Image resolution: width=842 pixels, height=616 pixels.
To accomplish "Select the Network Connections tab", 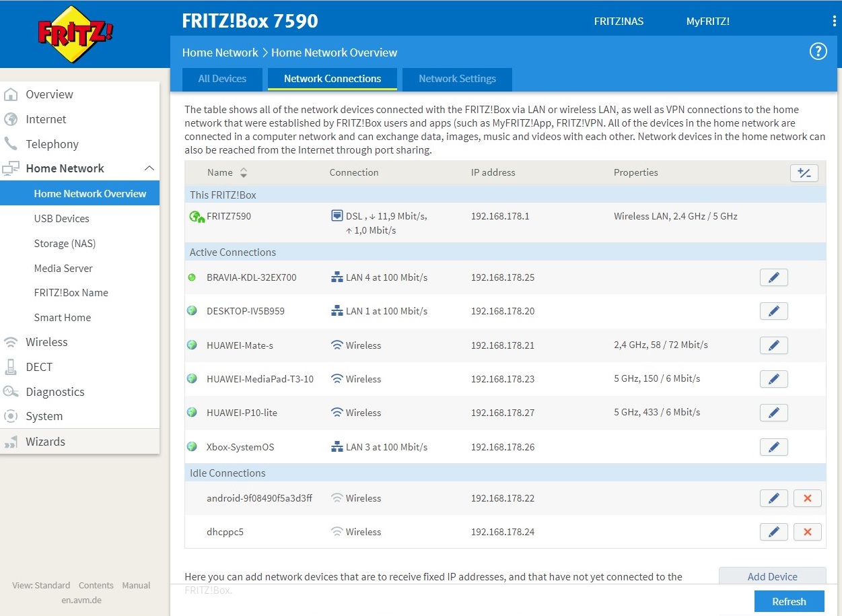I will (x=332, y=79).
